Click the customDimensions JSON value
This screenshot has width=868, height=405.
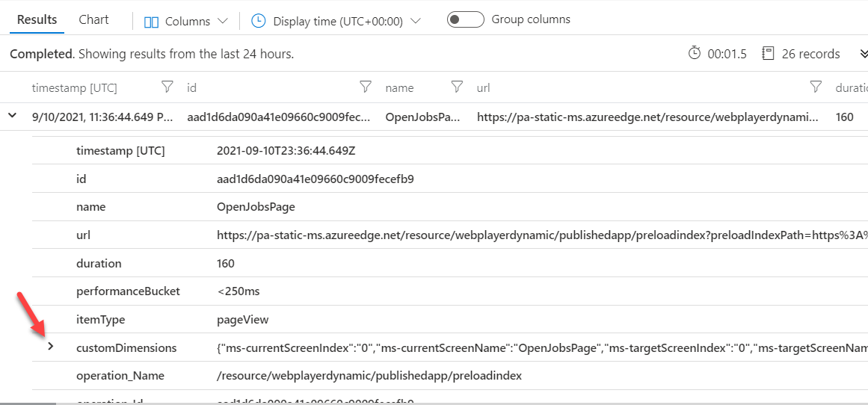543,348
